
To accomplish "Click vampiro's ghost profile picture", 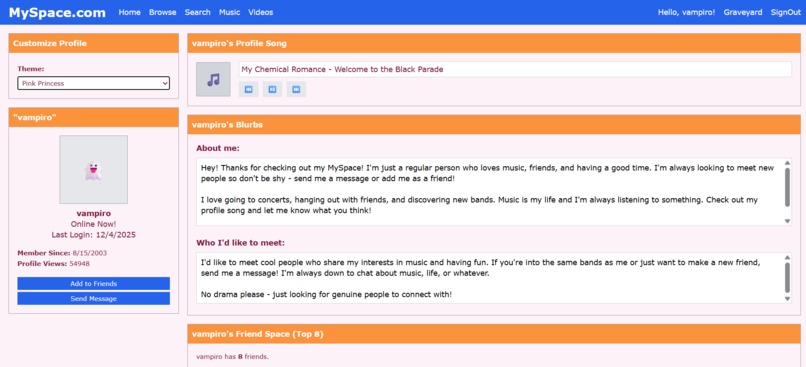I will 94,170.
